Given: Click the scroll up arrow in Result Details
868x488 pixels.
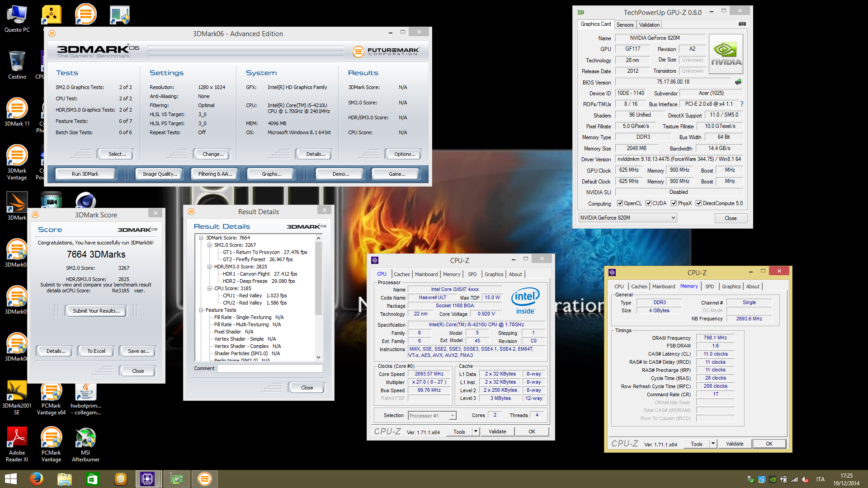Looking at the screenshot, I should pyautogui.click(x=318, y=238).
